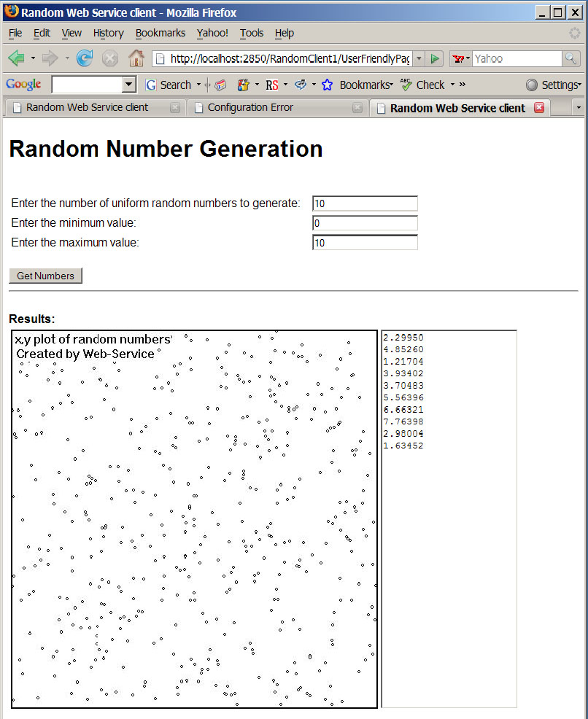The width and height of the screenshot is (588, 719).
Task: Click the Settings icon on the Google toolbar
Action: (x=532, y=85)
